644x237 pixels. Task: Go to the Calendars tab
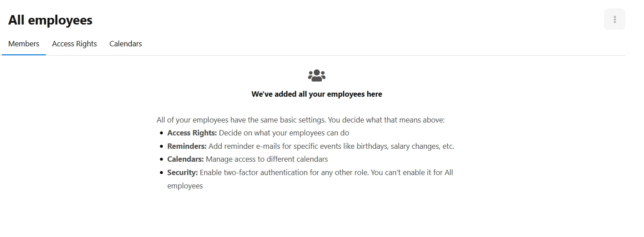click(x=126, y=44)
